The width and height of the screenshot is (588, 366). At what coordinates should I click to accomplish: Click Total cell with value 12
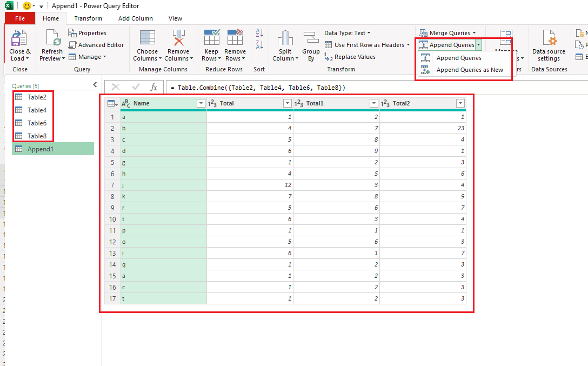click(x=250, y=185)
